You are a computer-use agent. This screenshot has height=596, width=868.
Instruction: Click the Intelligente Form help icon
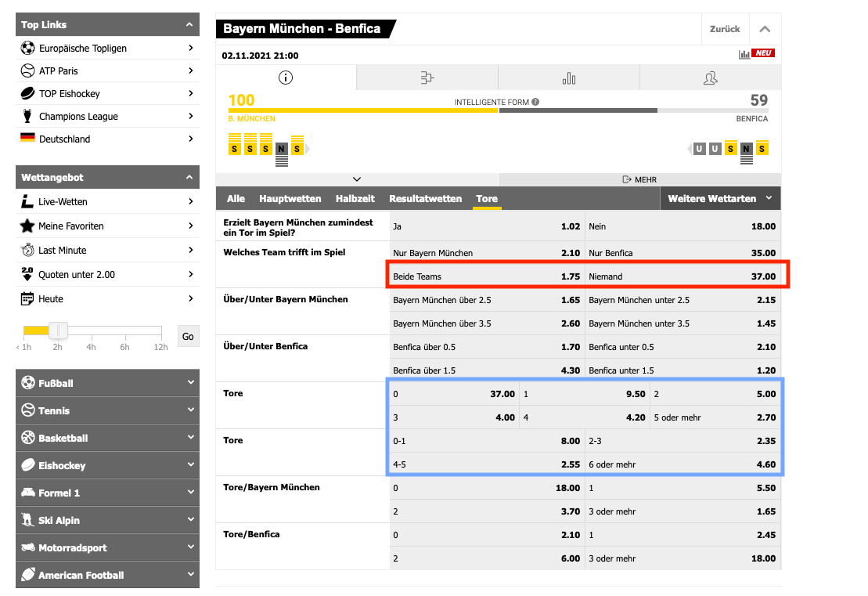click(535, 102)
